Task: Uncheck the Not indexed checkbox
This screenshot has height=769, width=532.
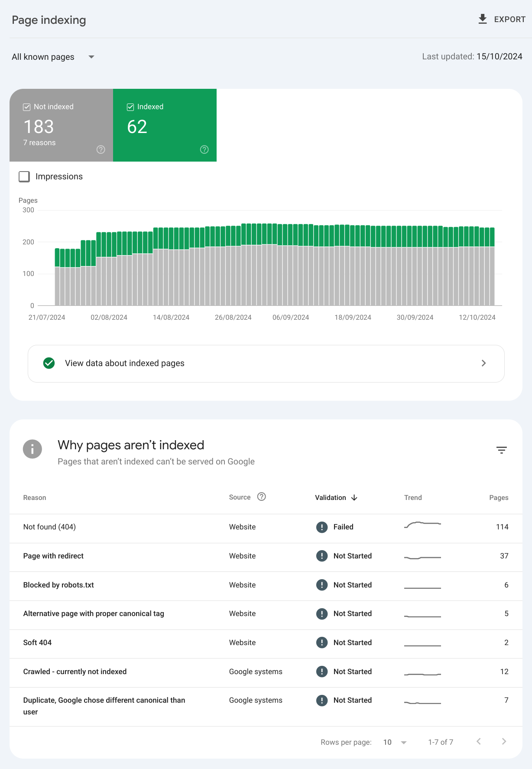Action: pyautogui.click(x=27, y=107)
